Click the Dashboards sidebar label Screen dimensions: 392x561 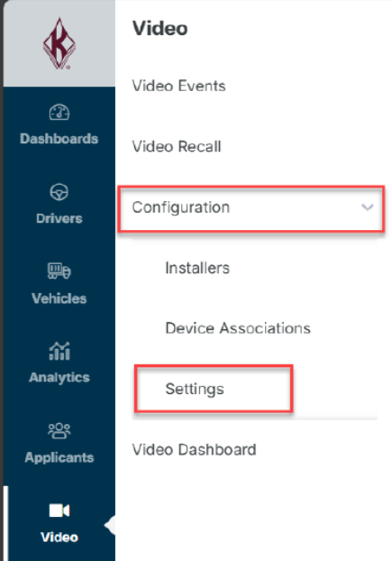(59, 139)
